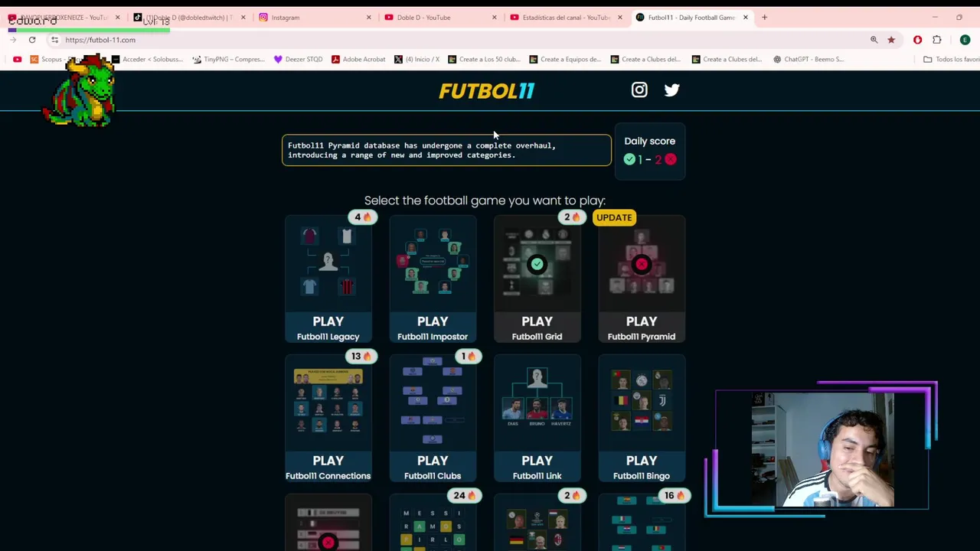This screenshot has height=551, width=980.
Task: Reload the page
Action: [32, 40]
